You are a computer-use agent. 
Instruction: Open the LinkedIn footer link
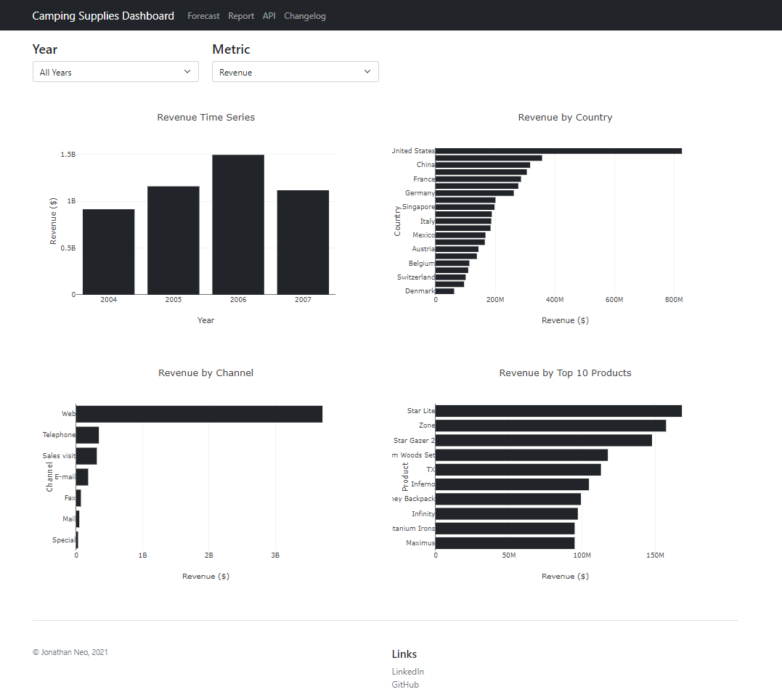click(407, 672)
